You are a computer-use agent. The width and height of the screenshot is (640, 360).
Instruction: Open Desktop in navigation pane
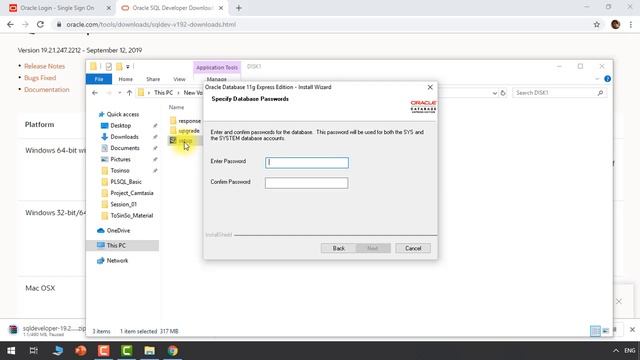click(120, 126)
